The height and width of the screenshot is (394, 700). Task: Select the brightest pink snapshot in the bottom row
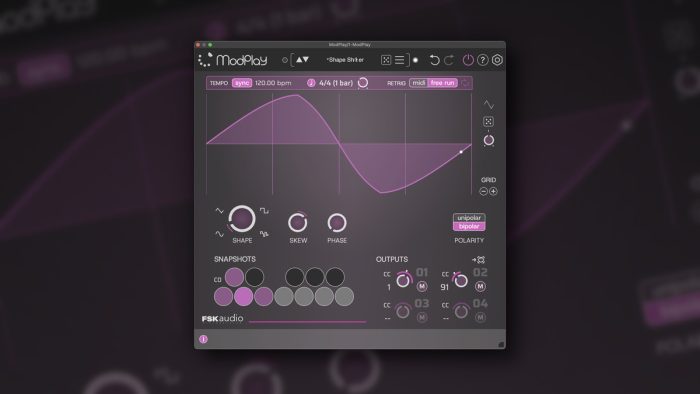click(243, 296)
